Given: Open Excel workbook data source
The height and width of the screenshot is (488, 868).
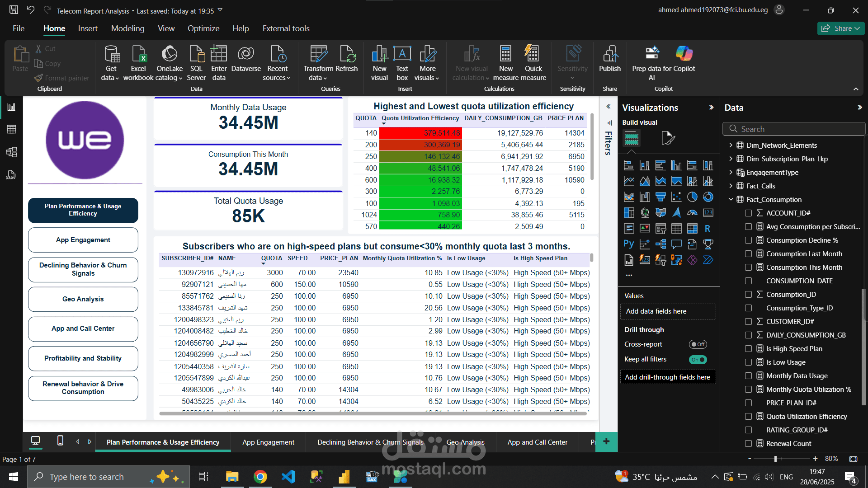Looking at the screenshot, I should click(x=138, y=63).
